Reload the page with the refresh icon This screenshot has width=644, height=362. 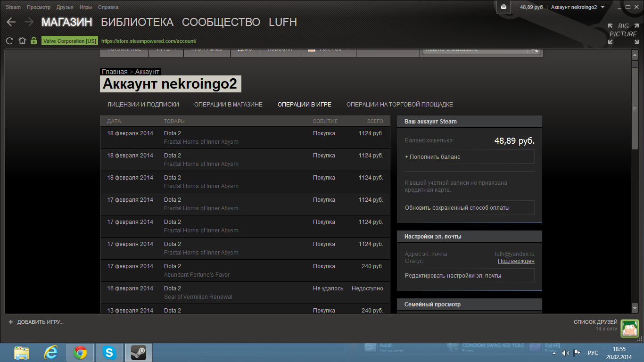(x=9, y=41)
